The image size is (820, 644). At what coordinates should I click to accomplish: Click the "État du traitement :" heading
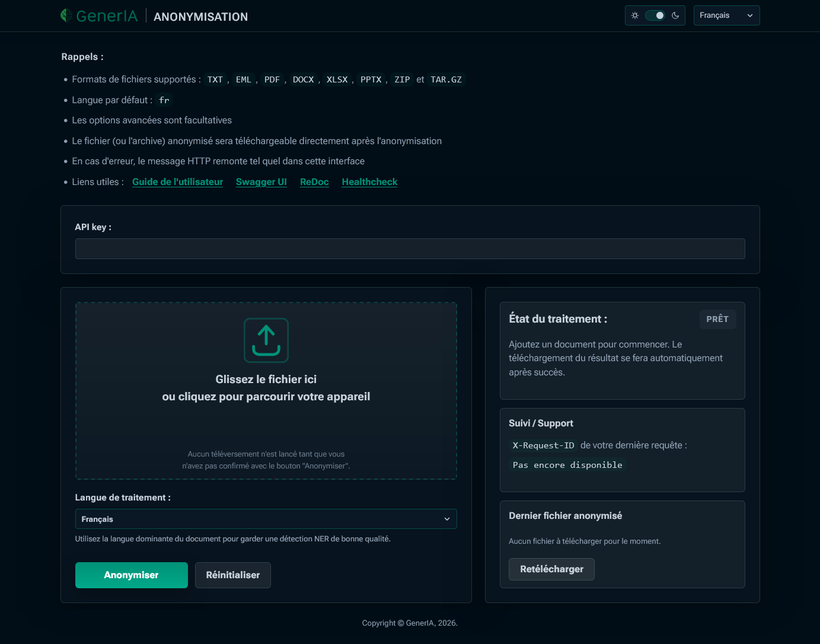(x=558, y=319)
